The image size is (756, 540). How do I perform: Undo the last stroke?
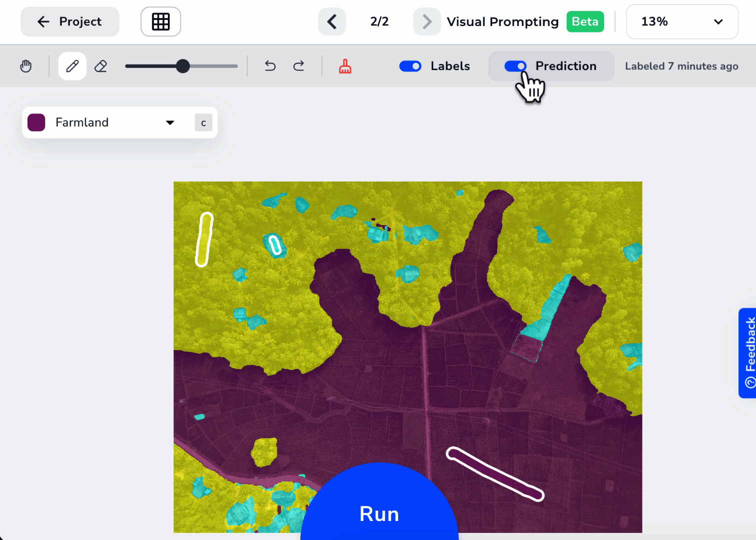tap(270, 66)
